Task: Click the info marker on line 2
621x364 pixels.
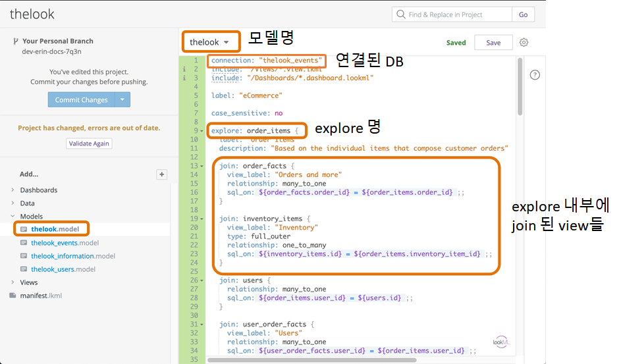Action: (x=184, y=69)
